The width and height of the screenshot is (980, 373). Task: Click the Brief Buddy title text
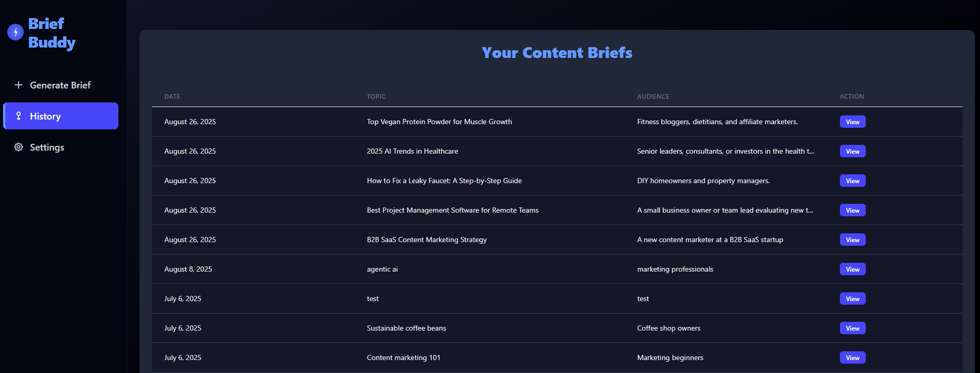point(52,33)
